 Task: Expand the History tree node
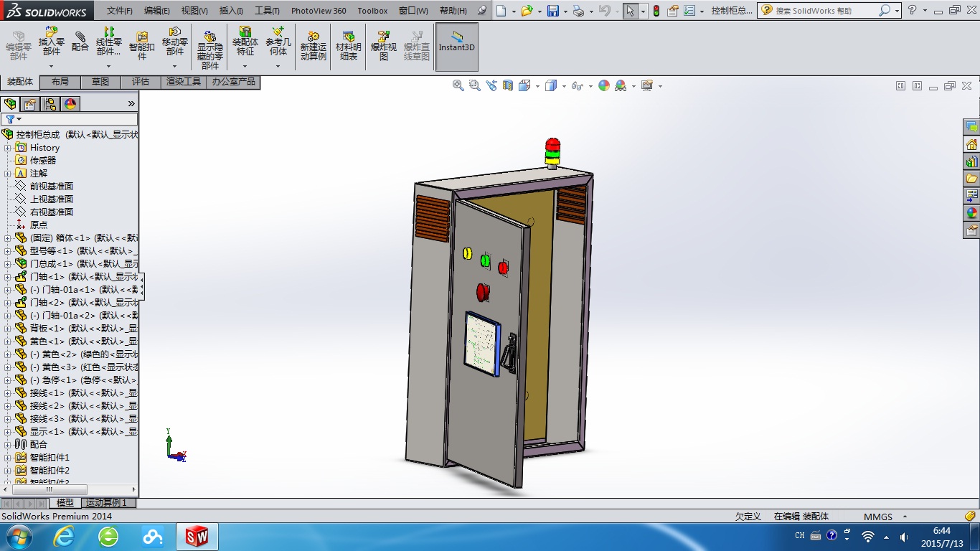pos(8,148)
